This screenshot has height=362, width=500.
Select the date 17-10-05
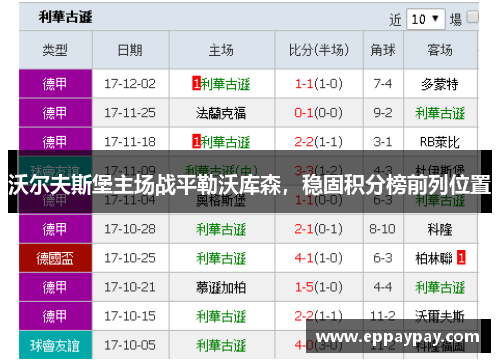pos(130,345)
